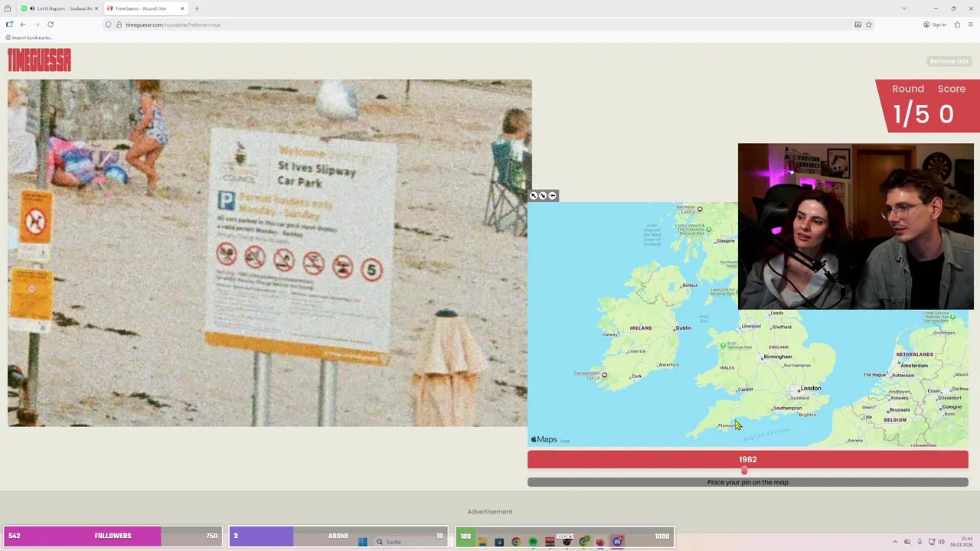Expand the list all tabs chevron
Viewport: 980px width, 551px height.
pyautogui.click(x=904, y=8)
